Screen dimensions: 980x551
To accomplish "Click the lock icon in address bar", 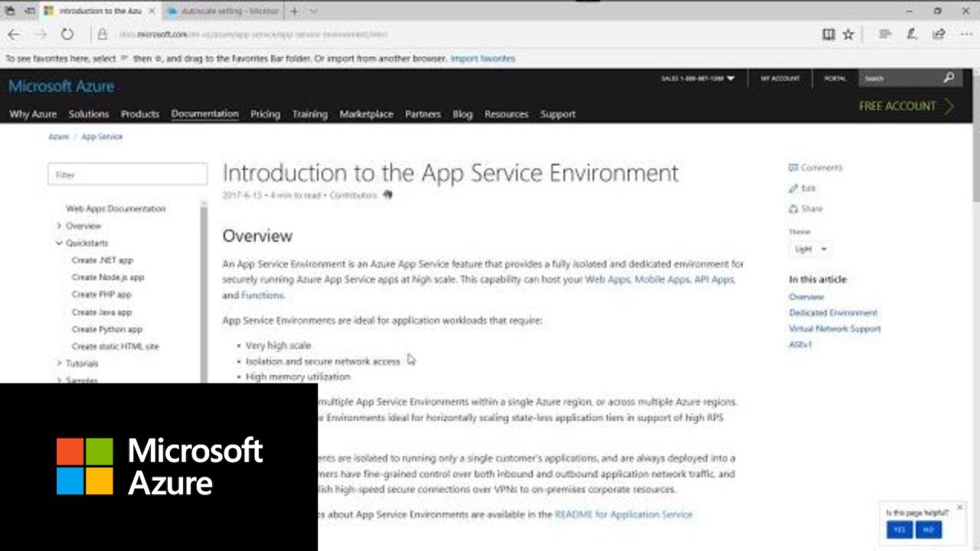I will pos(102,34).
